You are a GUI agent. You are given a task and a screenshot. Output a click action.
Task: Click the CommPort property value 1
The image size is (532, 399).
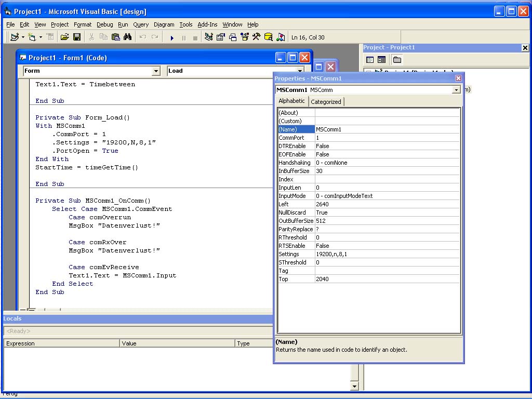click(x=387, y=138)
